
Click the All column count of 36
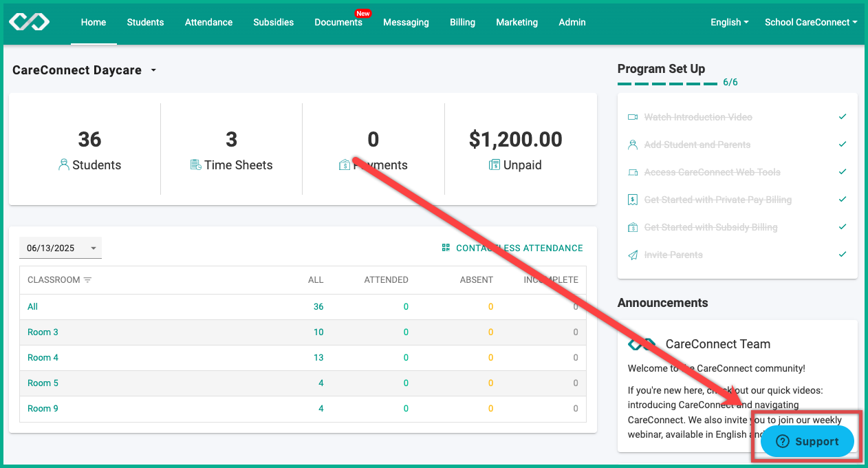pos(318,307)
